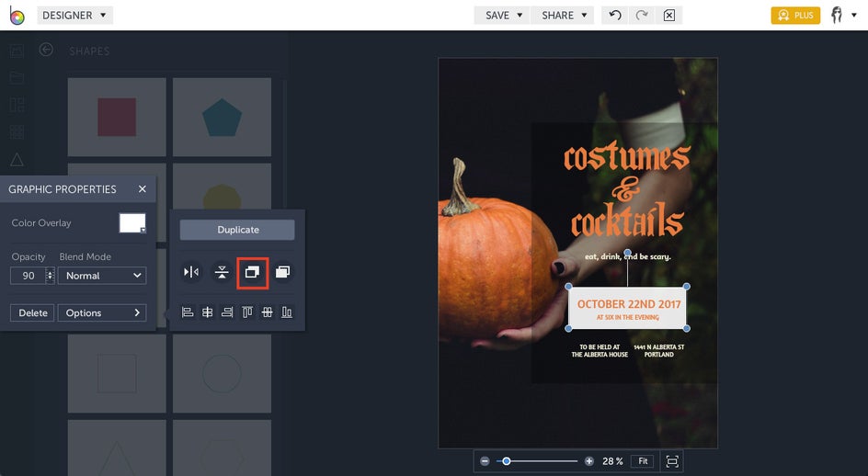The width and height of the screenshot is (868, 476).
Task: Click the flip vertical icon
Action: [222, 272]
